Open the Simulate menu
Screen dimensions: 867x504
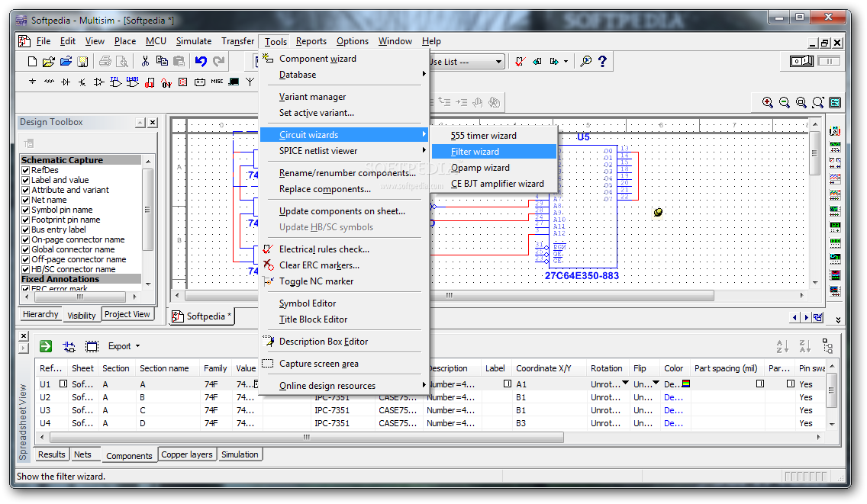click(x=194, y=41)
